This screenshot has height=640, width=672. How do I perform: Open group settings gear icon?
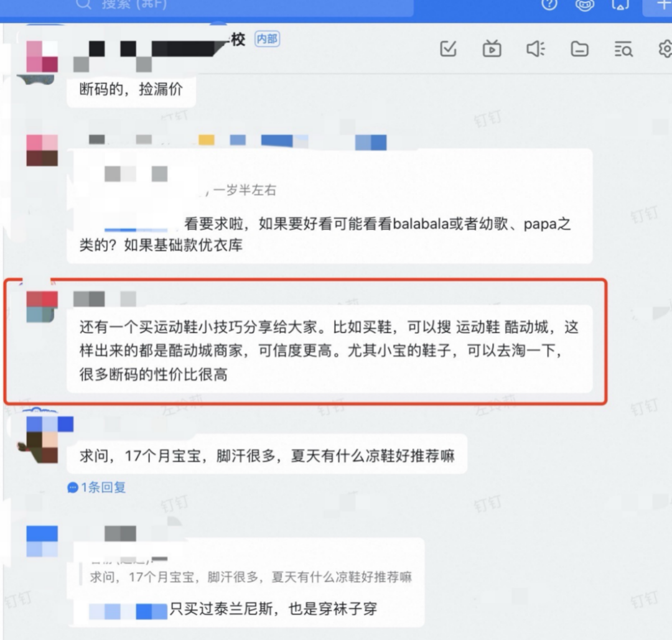[x=665, y=49]
